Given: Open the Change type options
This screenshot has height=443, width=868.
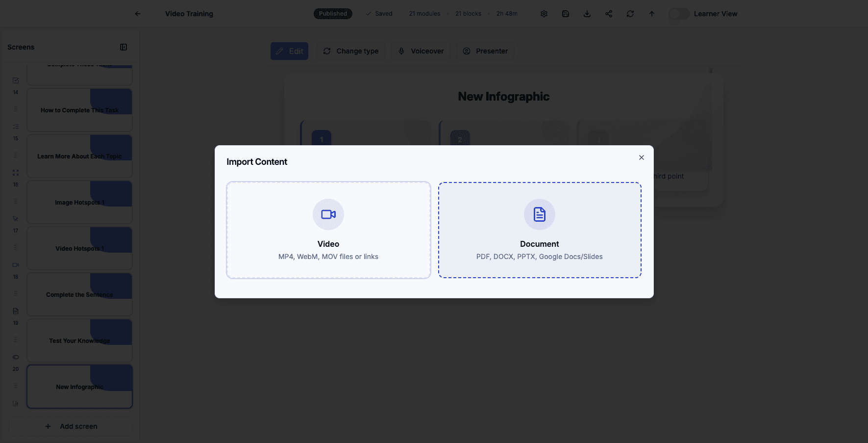Looking at the screenshot, I should (x=351, y=51).
